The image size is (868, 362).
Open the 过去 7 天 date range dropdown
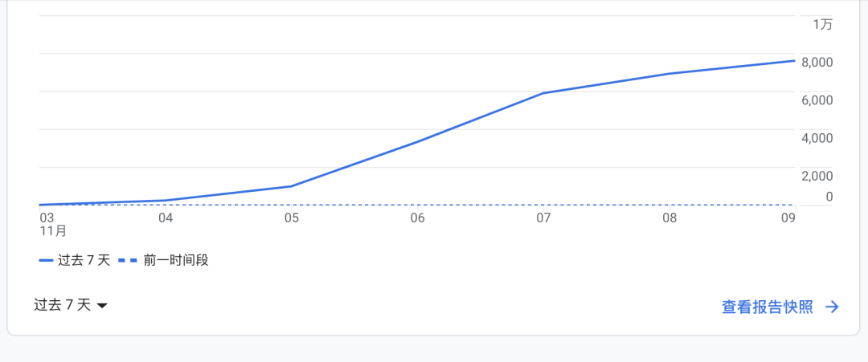[70, 304]
